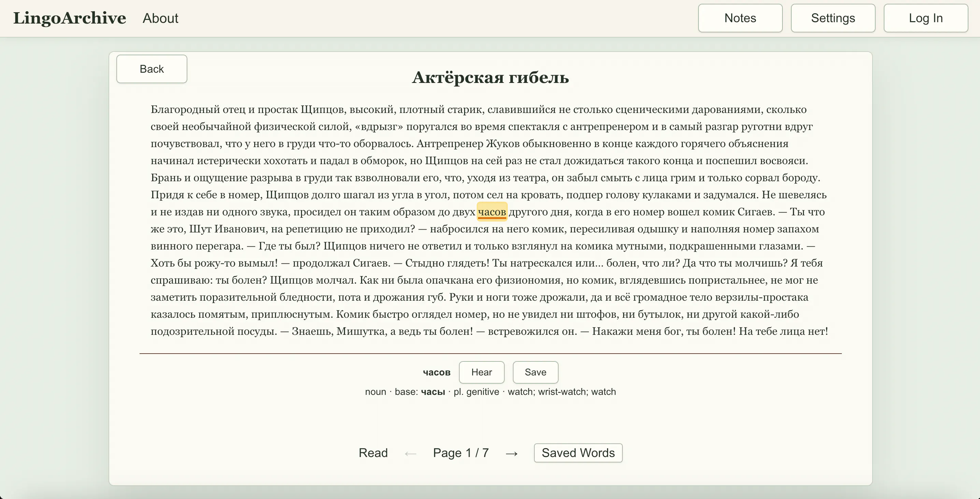The image size is (980, 499).
Task: Open the Notes panel
Action: tap(740, 18)
